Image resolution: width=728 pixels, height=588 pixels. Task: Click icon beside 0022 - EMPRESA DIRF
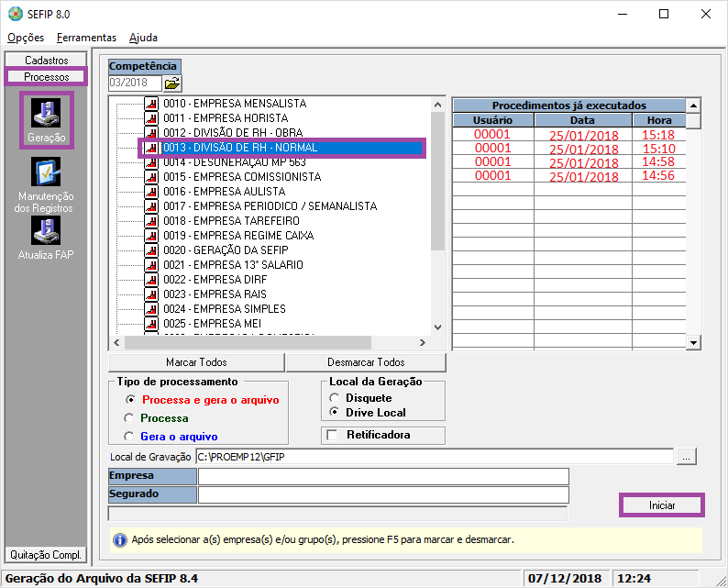point(151,280)
